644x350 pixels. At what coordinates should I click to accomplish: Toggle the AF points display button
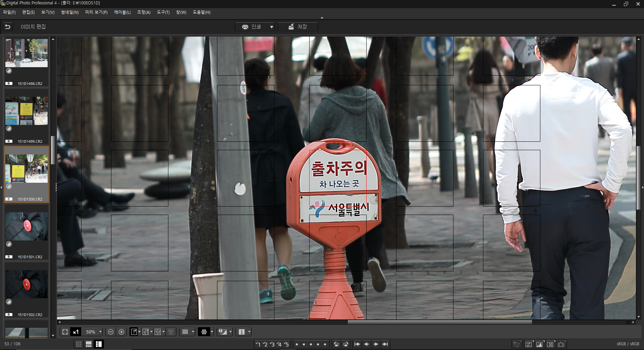(204, 332)
